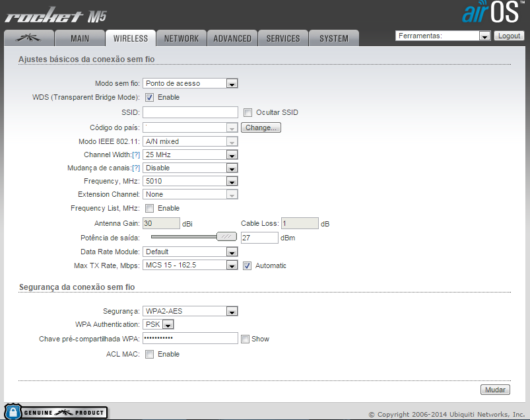530x420 pixels.
Task: Open Channel Width help link [?]
Action: (136, 155)
